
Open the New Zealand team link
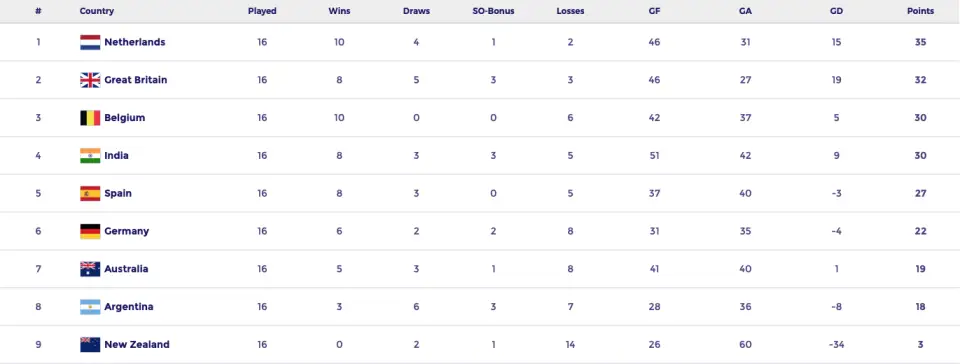pyautogui.click(x=137, y=344)
